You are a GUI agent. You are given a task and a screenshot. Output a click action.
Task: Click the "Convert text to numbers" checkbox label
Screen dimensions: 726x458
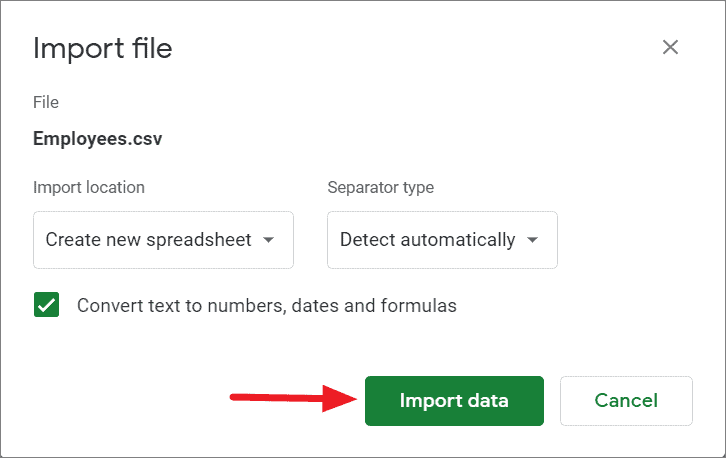266,306
